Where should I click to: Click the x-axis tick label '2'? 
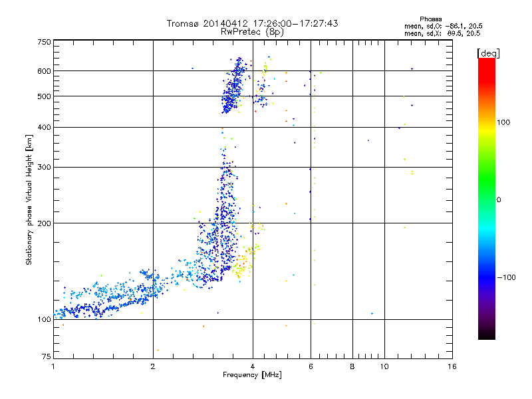click(153, 366)
